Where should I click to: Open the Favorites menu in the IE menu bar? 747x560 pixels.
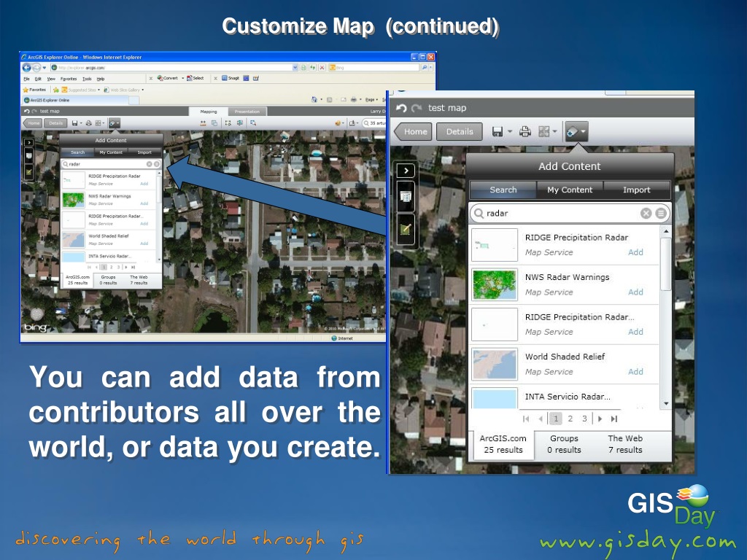pos(69,79)
